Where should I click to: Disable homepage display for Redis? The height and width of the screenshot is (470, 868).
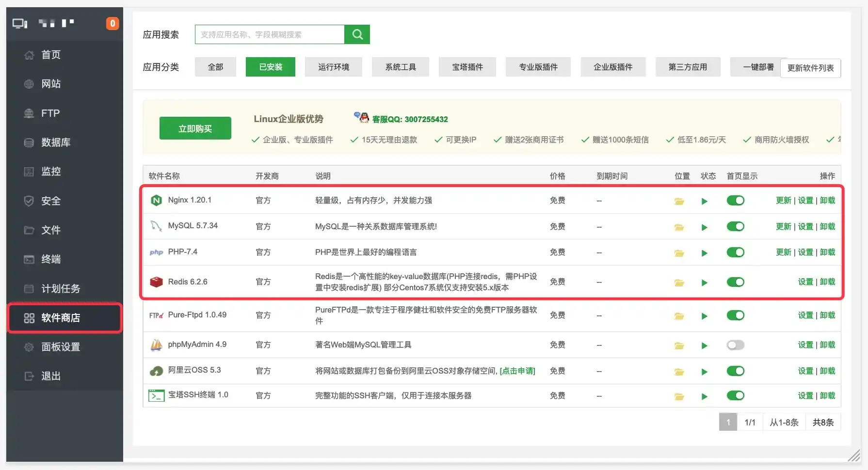coord(735,282)
